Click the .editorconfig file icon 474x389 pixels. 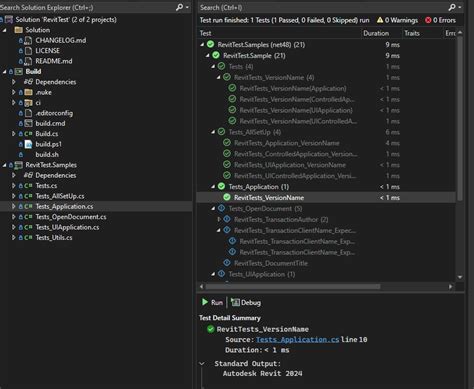[29, 113]
